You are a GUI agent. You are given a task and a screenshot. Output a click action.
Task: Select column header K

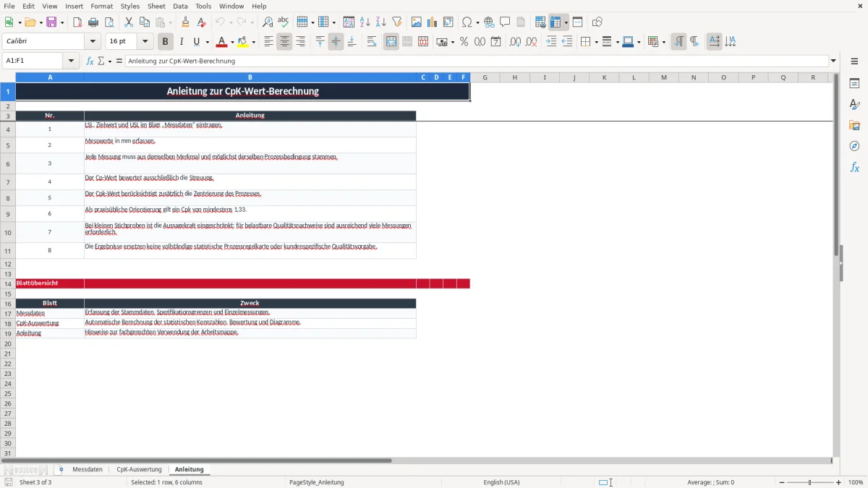click(604, 77)
